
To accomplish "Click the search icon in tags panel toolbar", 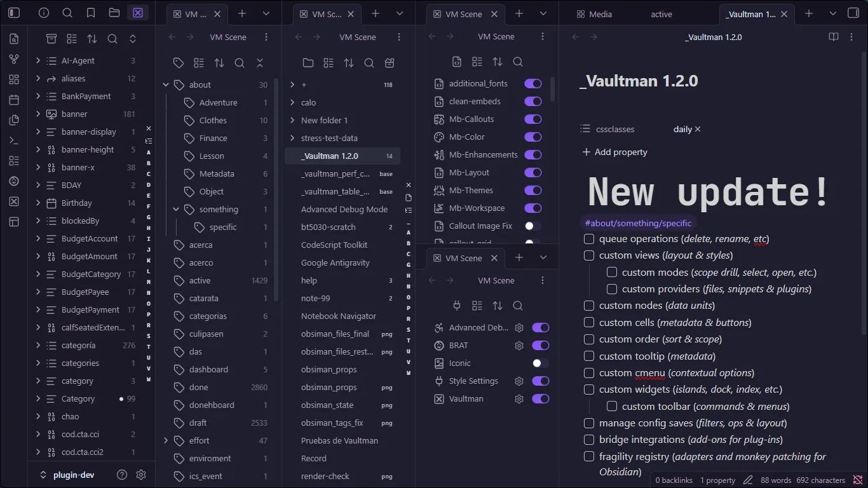I will coord(240,63).
